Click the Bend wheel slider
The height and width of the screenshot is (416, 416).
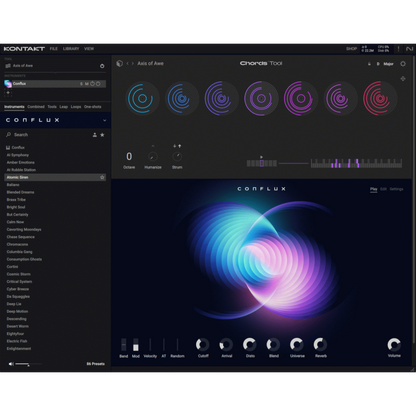click(x=124, y=345)
